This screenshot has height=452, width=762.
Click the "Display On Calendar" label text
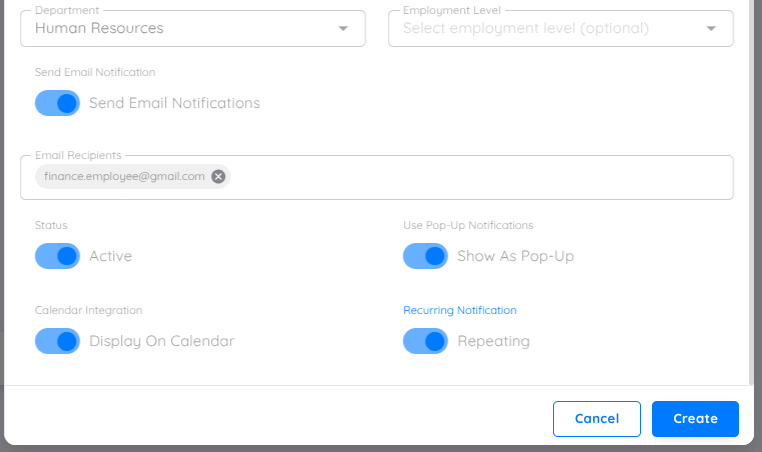pos(161,341)
